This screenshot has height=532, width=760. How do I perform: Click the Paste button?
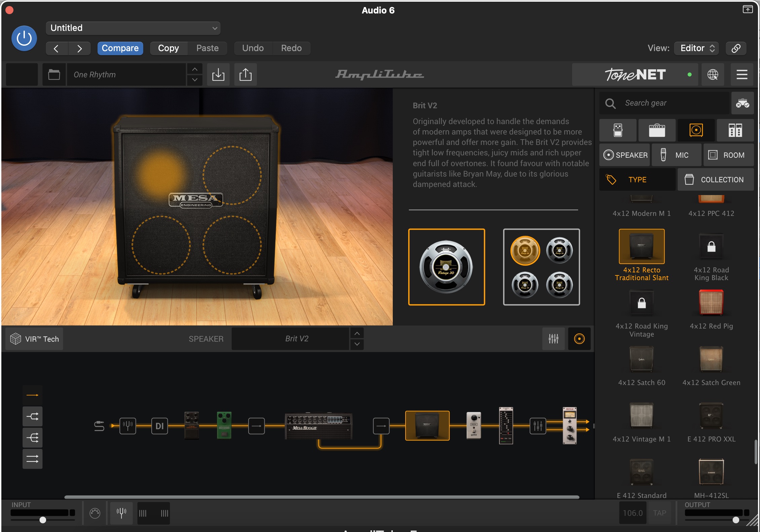pyautogui.click(x=207, y=48)
